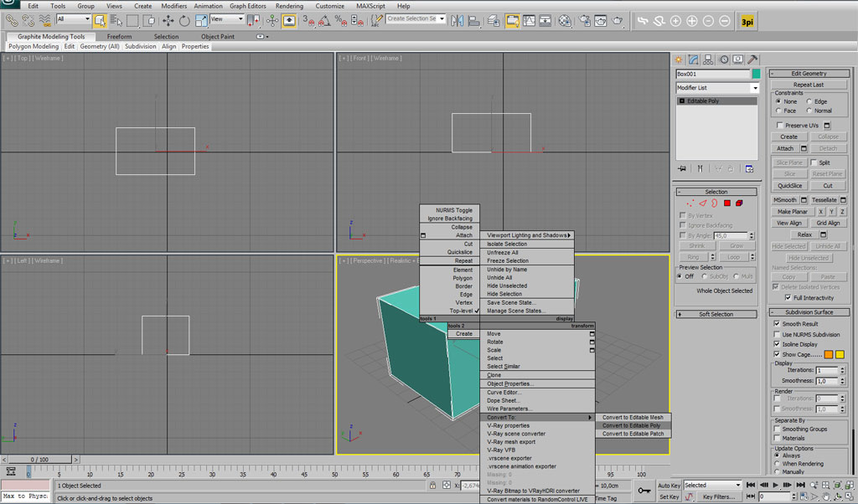Enable the Preserve UVs checkbox
Screen dimensions: 858x504
[780, 126]
